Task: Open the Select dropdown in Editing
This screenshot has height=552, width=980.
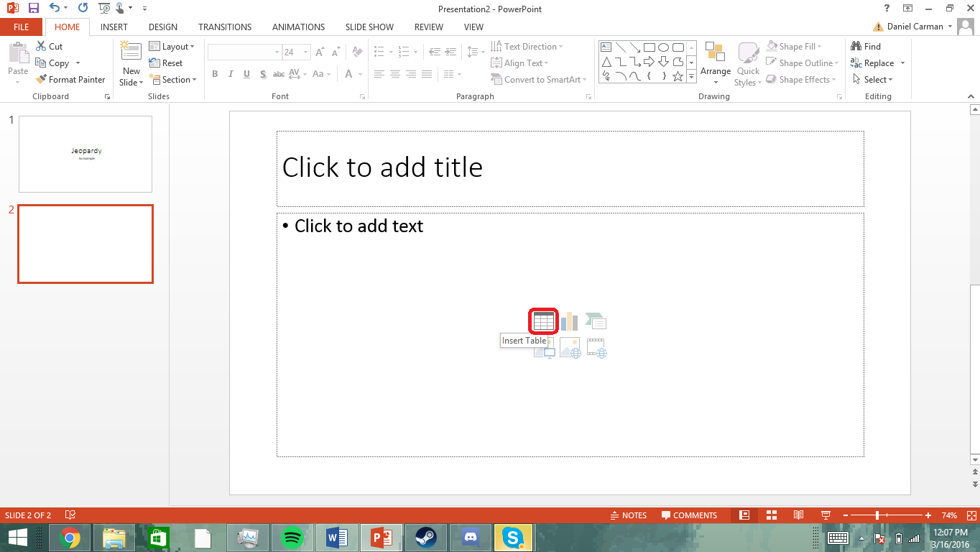Action: pyautogui.click(x=873, y=80)
